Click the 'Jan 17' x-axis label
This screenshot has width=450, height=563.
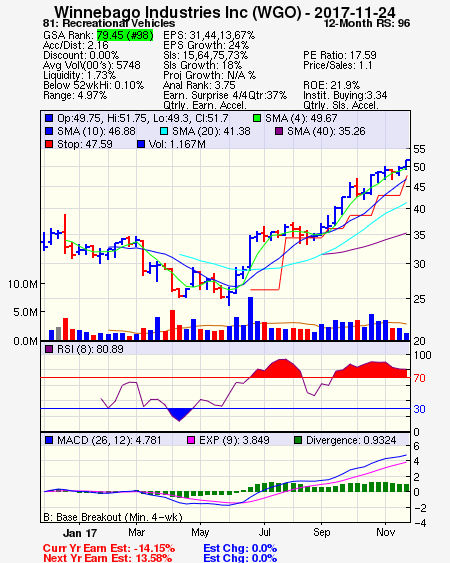pyautogui.click(x=80, y=533)
